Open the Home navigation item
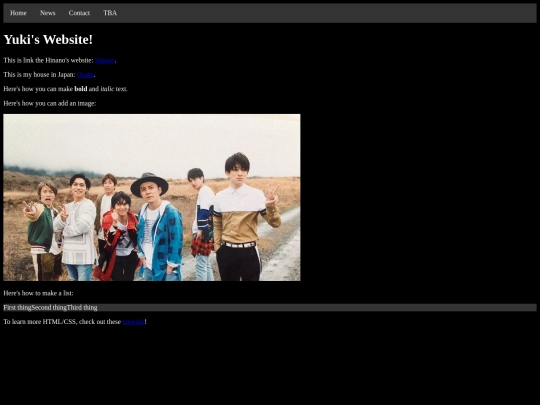Image resolution: width=540 pixels, height=405 pixels. (x=18, y=13)
